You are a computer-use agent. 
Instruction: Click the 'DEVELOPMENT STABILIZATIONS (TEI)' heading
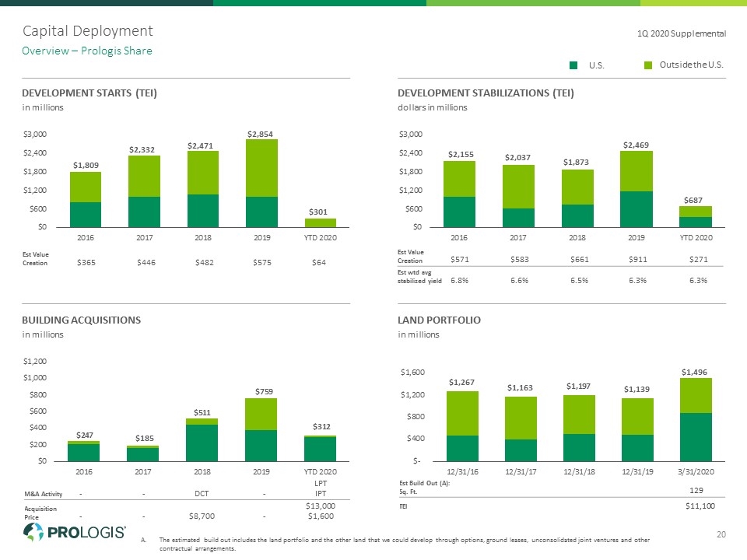(486, 93)
